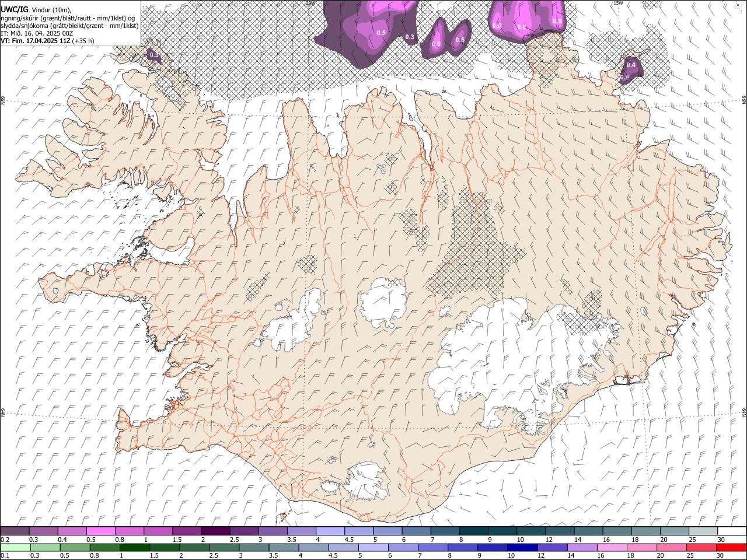Click the valid time line 'VT: Fim. 17.04.2025 11Z'
Image resolution: width=747 pixels, height=560 pixels.
36,41
